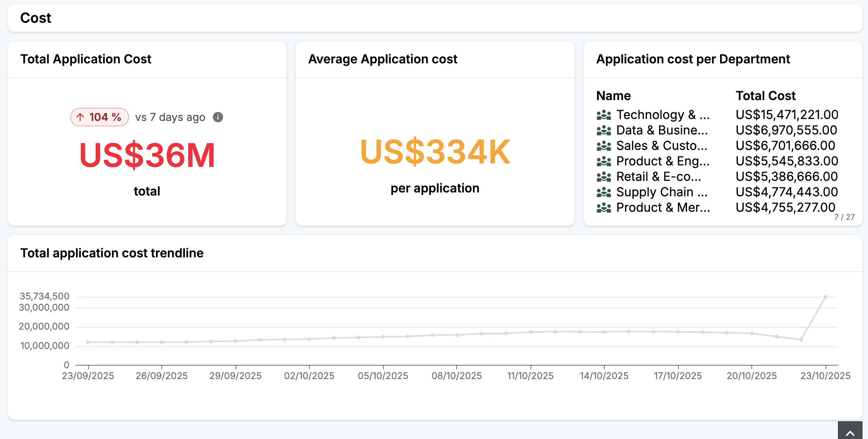Click the US$334K per-application value
Screen dimensions: 868x439
(x=434, y=151)
